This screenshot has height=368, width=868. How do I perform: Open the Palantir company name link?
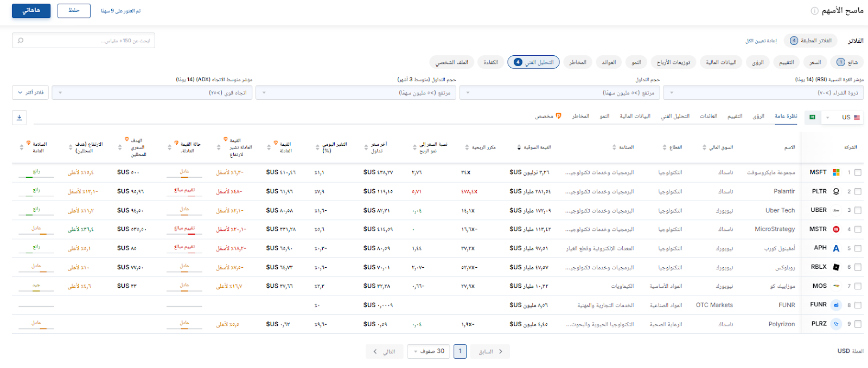(784, 191)
